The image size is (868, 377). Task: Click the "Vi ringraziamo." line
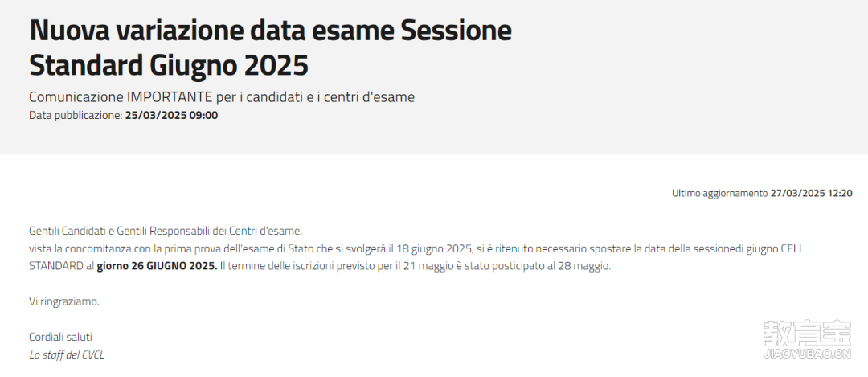point(64,302)
